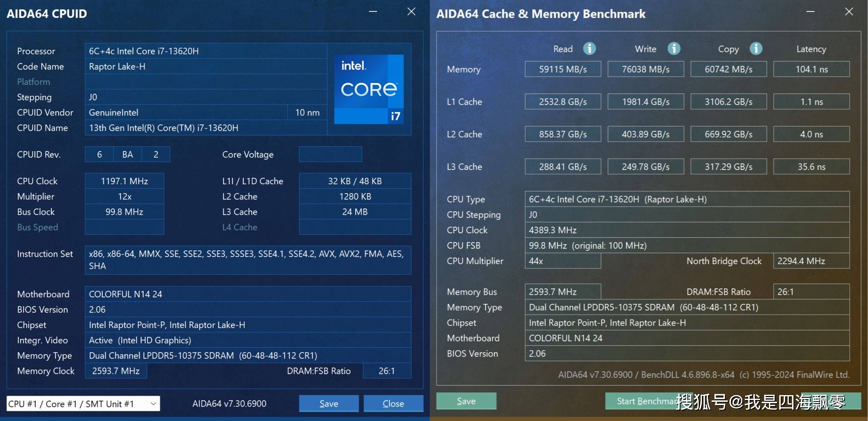Click the CPU Clock value 1197.1 MHz
This screenshot has height=421, width=868.
(x=124, y=181)
